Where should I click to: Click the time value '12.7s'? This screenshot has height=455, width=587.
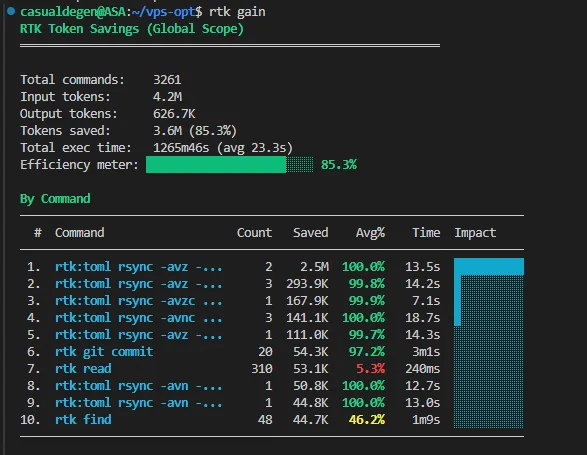click(x=422, y=385)
